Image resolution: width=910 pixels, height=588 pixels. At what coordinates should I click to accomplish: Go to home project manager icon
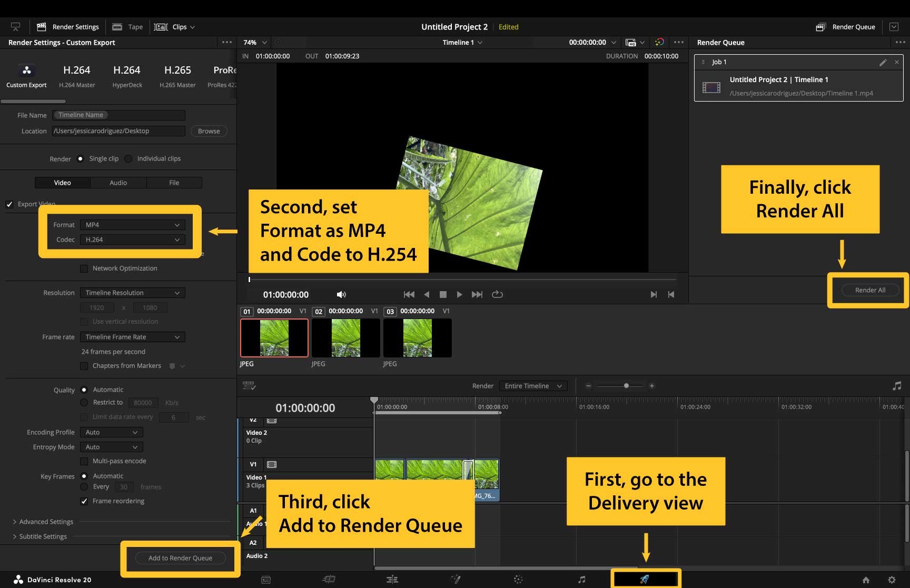pyautogui.click(x=866, y=580)
